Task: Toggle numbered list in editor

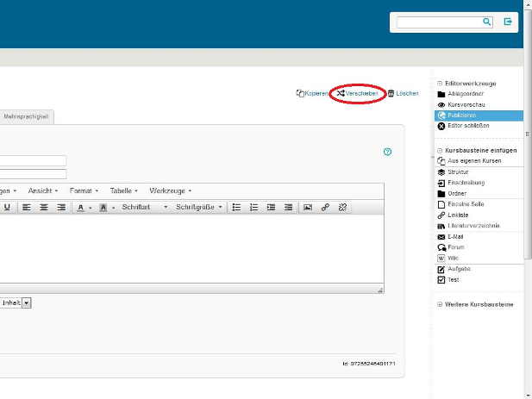Action: pyautogui.click(x=253, y=207)
